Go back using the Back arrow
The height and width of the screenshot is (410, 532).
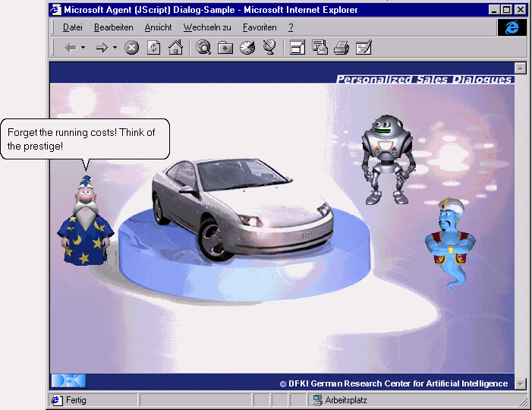pos(71,48)
